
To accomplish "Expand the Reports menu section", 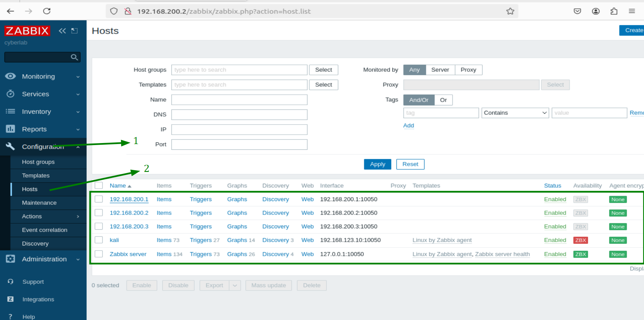I will [43, 129].
